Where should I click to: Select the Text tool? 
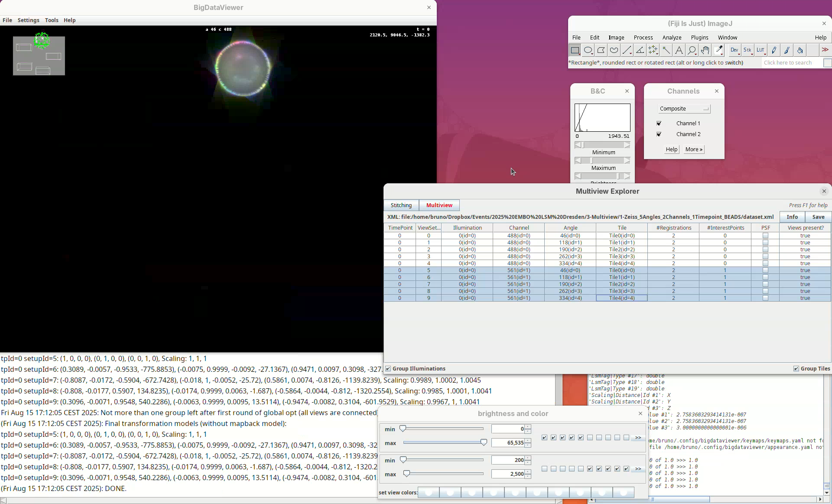[x=679, y=50]
